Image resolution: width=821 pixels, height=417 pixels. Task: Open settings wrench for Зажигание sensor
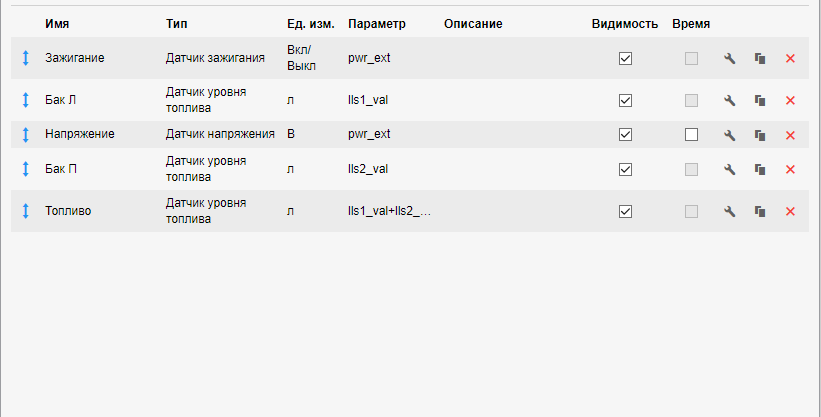730,59
